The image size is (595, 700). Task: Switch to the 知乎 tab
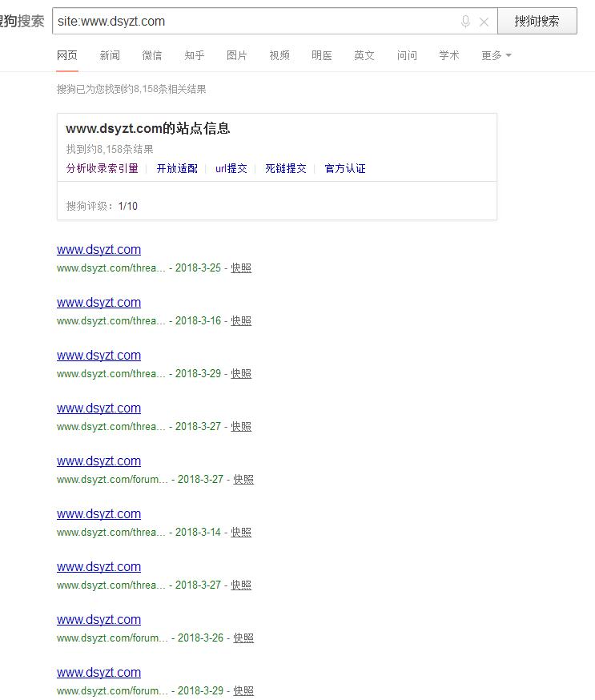tap(194, 55)
